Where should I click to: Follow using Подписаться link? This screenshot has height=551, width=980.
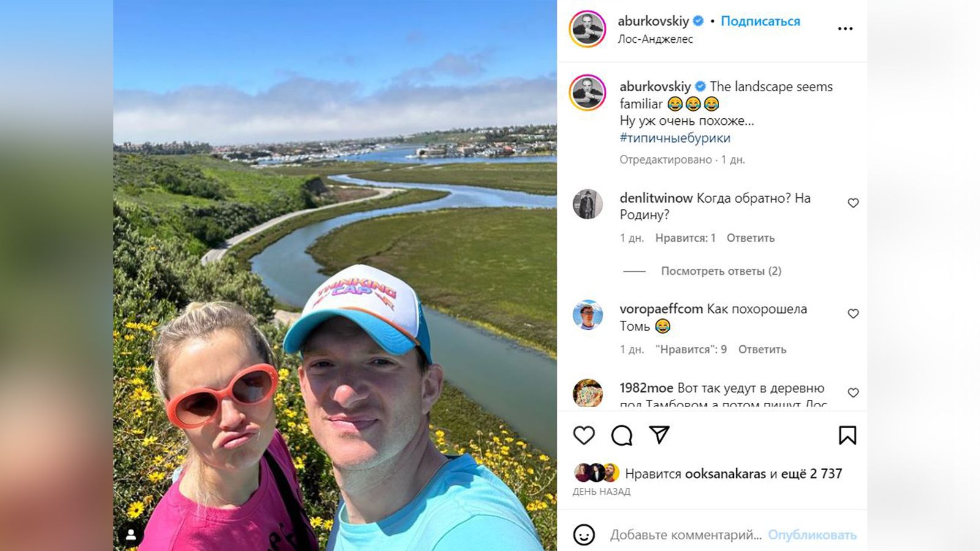tap(760, 21)
